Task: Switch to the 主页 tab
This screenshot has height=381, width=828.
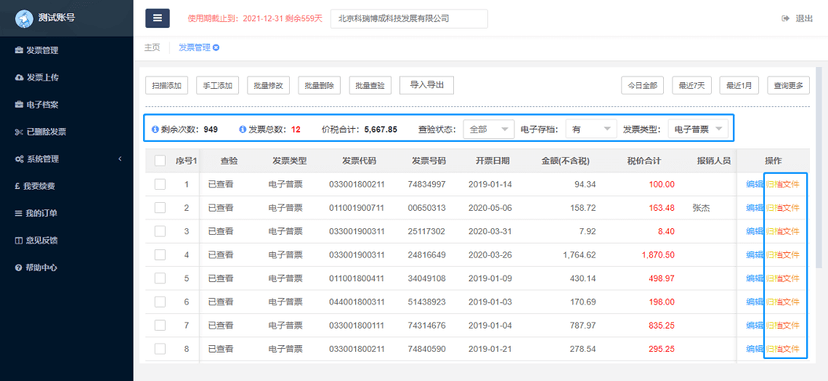Action: (x=152, y=47)
